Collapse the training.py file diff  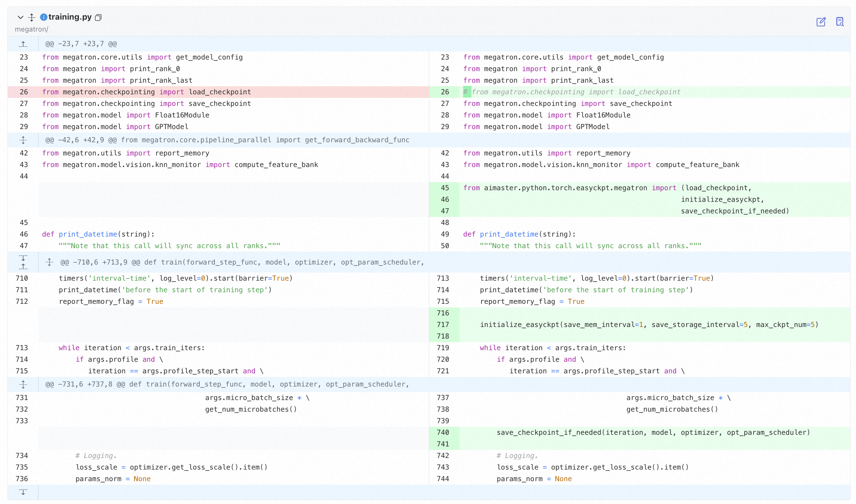[x=20, y=17]
